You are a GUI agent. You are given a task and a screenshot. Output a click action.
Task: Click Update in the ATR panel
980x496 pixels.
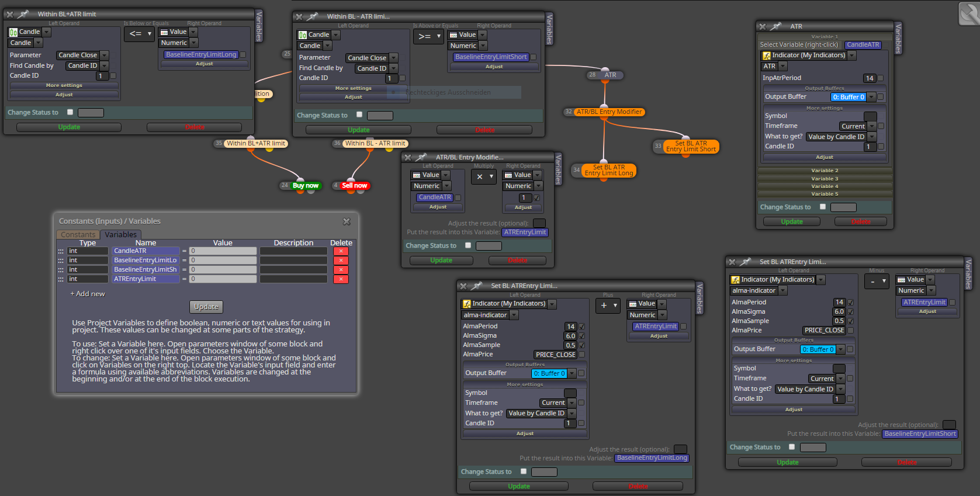(x=792, y=221)
